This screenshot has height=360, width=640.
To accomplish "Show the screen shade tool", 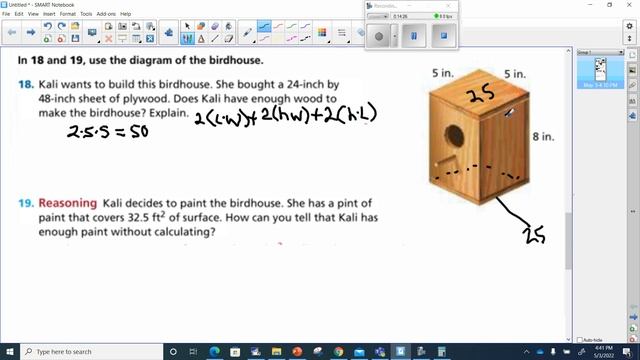I will click(122, 39).
